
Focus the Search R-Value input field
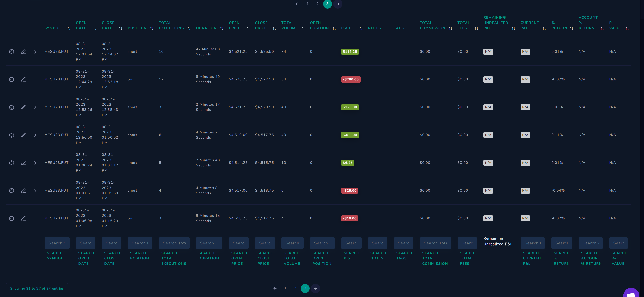618,243
